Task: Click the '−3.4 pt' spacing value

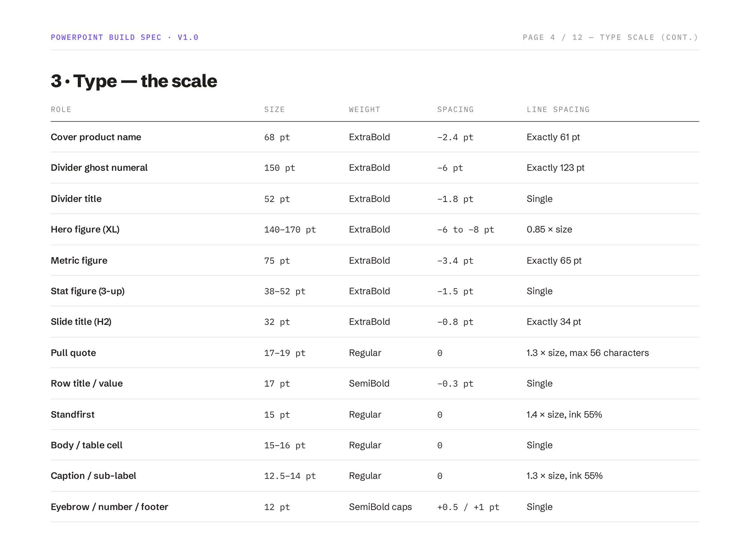Action: [455, 261]
